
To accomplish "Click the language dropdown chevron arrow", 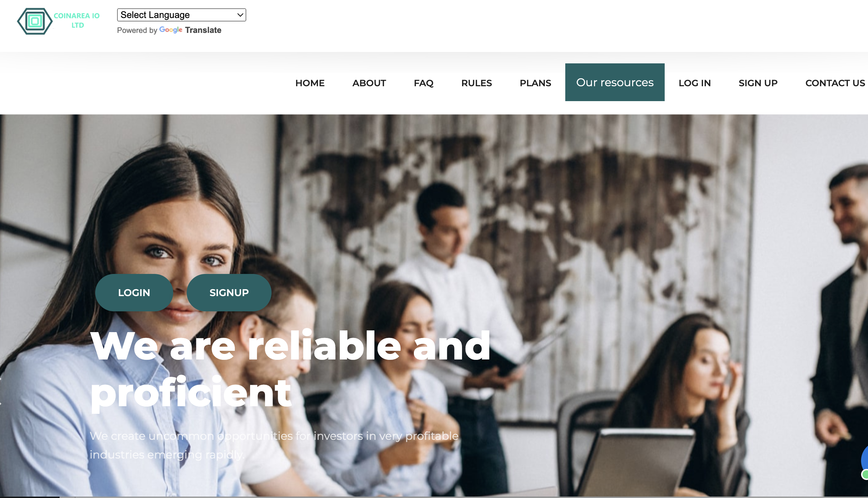I will point(240,15).
